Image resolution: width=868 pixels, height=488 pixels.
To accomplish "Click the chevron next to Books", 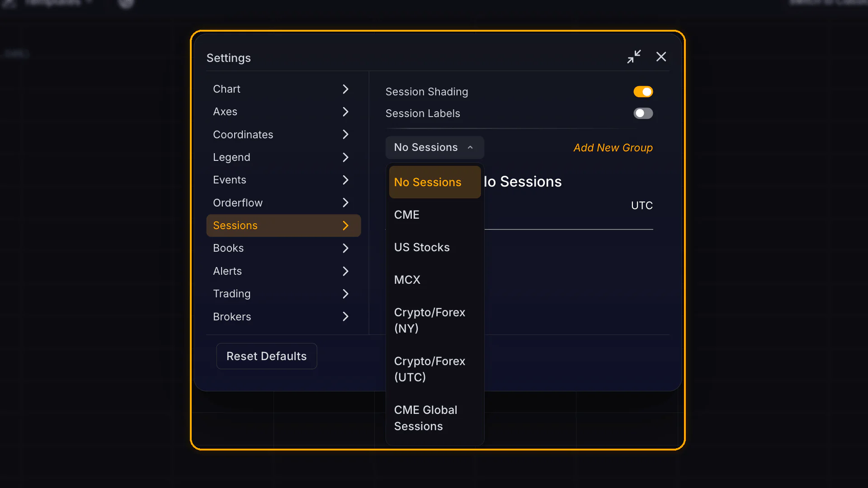I will (x=345, y=248).
